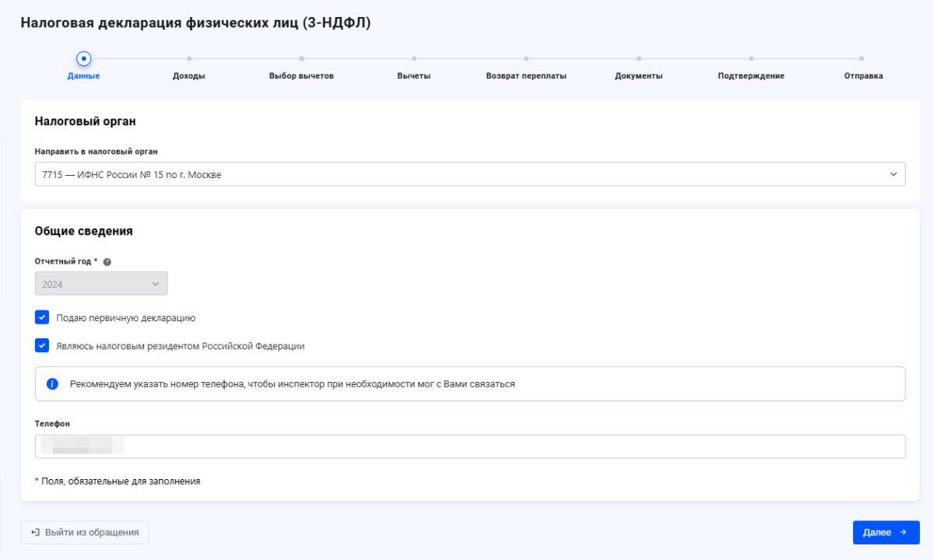The width and height of the screenshot is (934, 560).
Task: Click the active Данные step circle icon
Action: 83,58
